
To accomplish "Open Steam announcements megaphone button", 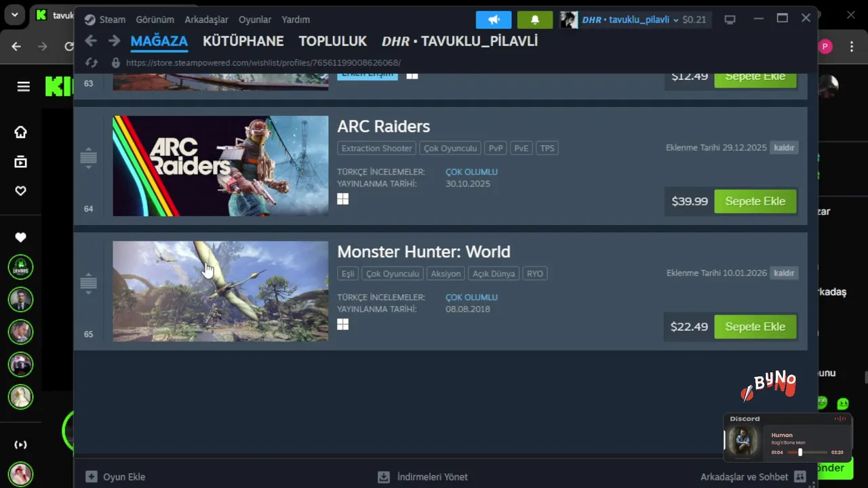I will point(494,20).
